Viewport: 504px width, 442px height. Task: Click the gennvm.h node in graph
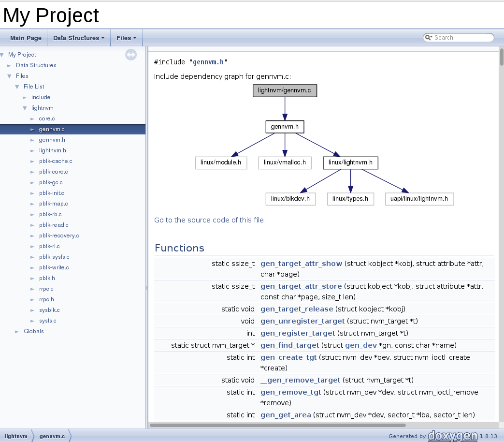point(285,127)
